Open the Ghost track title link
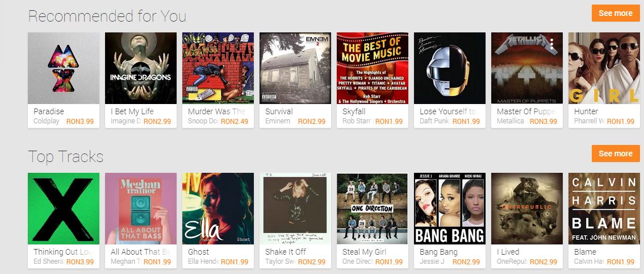This screenshot has height=274, width=644. pyautogui.click(x=198, y=252)
